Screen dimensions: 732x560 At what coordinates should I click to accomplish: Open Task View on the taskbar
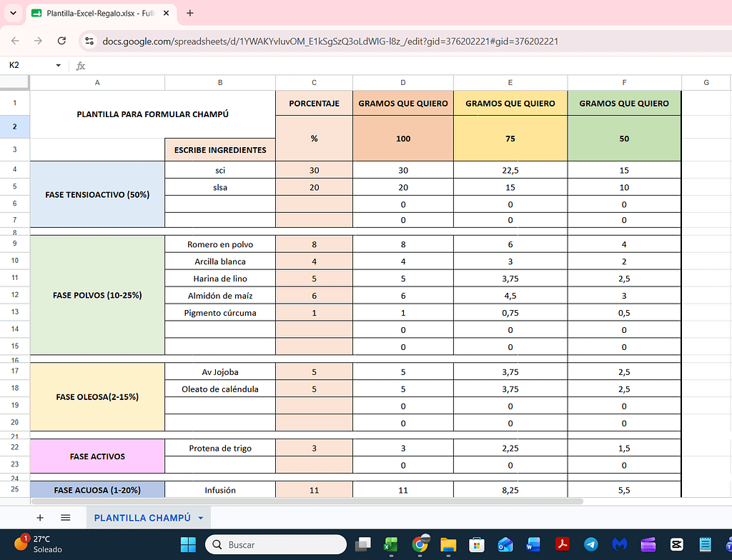click(362, 544)
